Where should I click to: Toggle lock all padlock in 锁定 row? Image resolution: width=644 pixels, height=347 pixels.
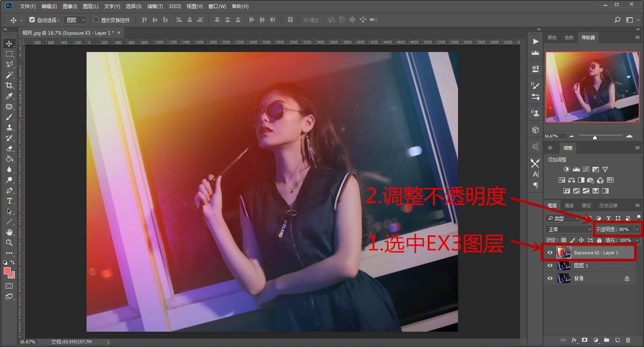point(599,240)
